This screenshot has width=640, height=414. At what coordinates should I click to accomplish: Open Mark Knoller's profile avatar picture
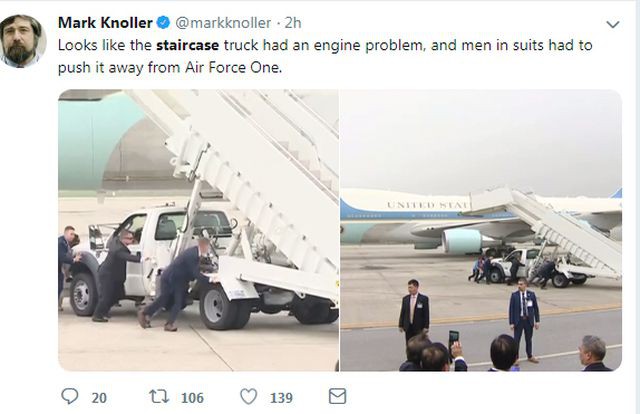tap(23, 41)
